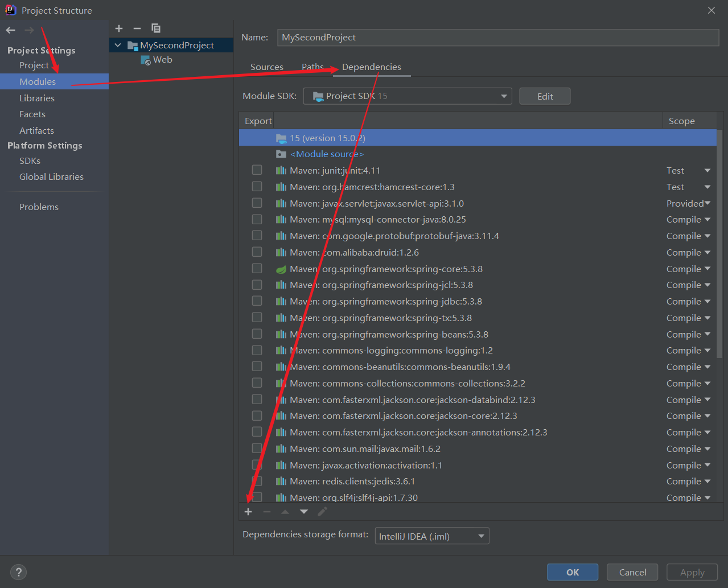Open SDKs under Platform Settings
This screenshot has height=588, width=728.
[x=30, y=161]
